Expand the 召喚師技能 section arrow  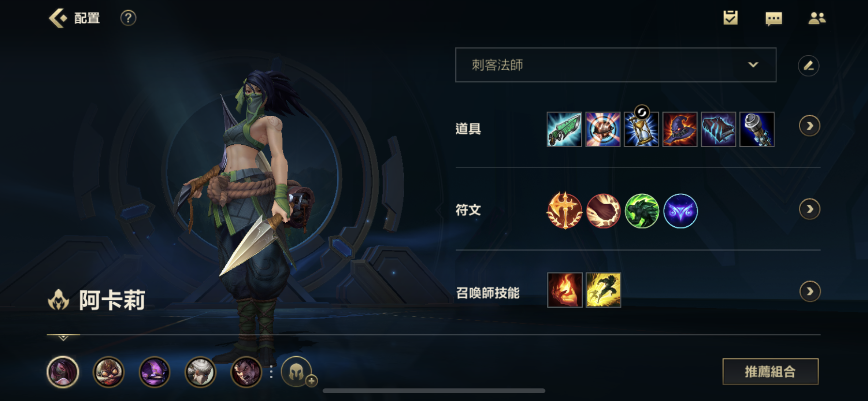809,292
